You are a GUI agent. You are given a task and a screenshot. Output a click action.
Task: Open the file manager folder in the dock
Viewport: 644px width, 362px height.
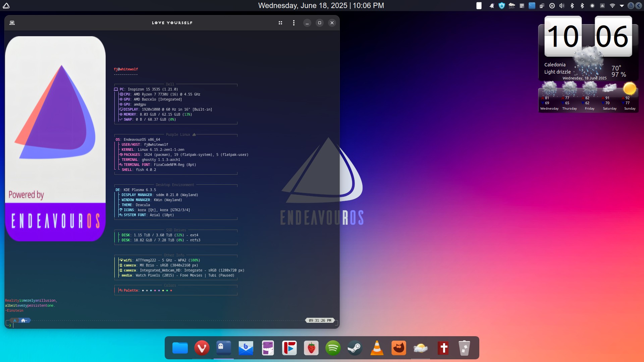180,348
